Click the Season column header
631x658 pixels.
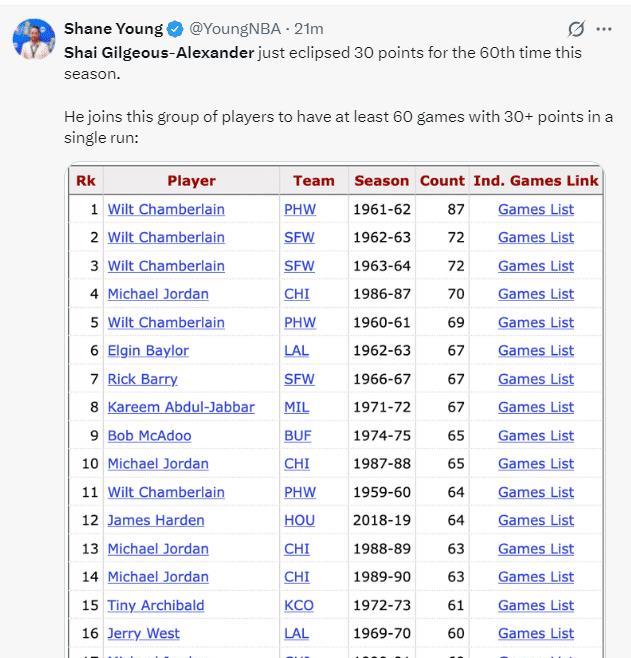coord(381,181)
